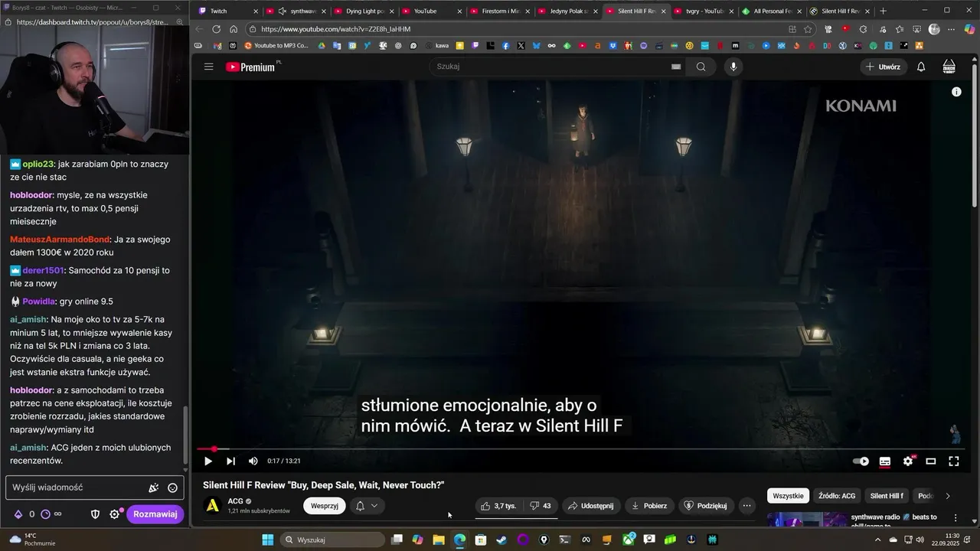Image resolution: width=980 pixels, height=551 pixels.
Task: Open the kawa bookmark
Action: (437, 46)
